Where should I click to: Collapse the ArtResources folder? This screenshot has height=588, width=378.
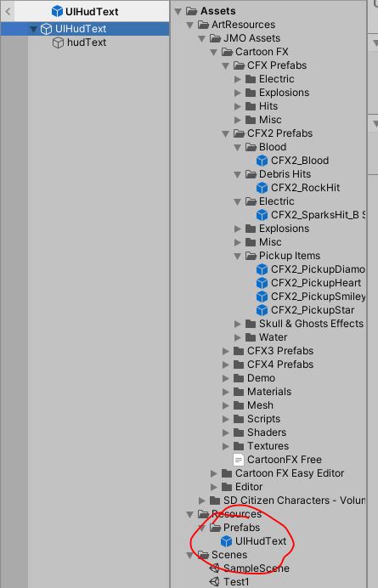tap(189, 25)
